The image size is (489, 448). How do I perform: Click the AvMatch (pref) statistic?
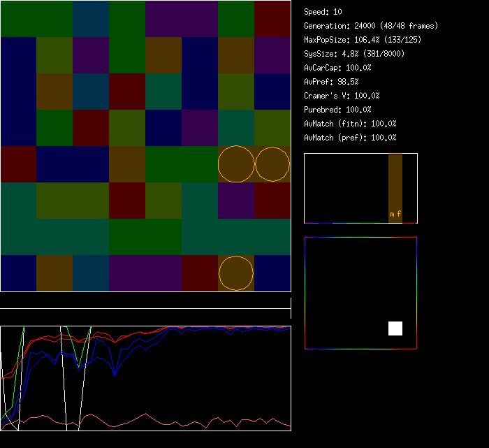pos(350,138)
